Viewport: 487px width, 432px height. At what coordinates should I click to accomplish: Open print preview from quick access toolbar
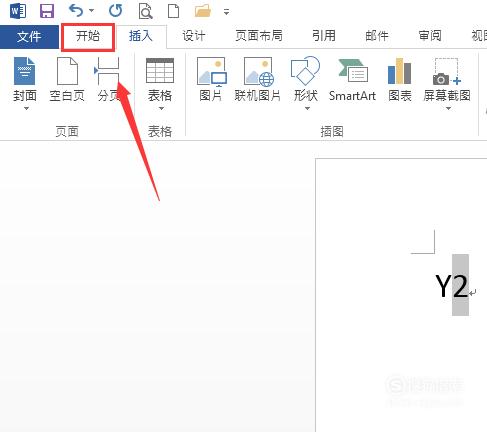tap(145, 11)
